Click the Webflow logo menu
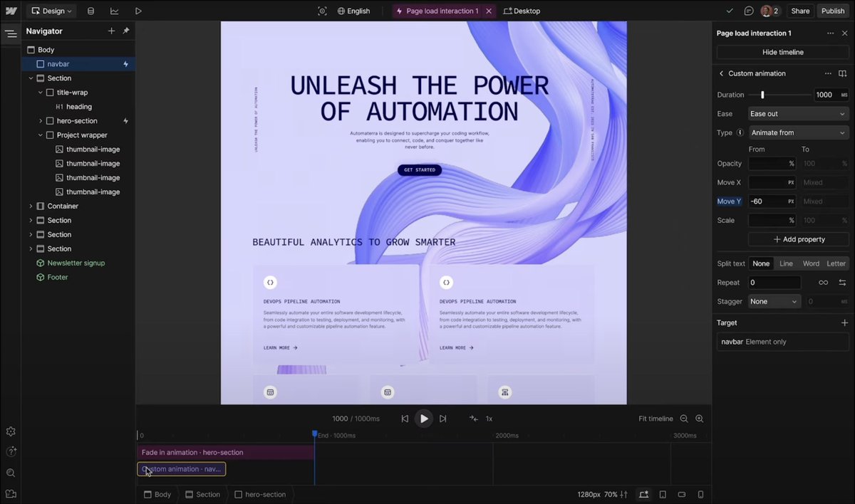Screen dimensions: 855x504 pos(11,11)
